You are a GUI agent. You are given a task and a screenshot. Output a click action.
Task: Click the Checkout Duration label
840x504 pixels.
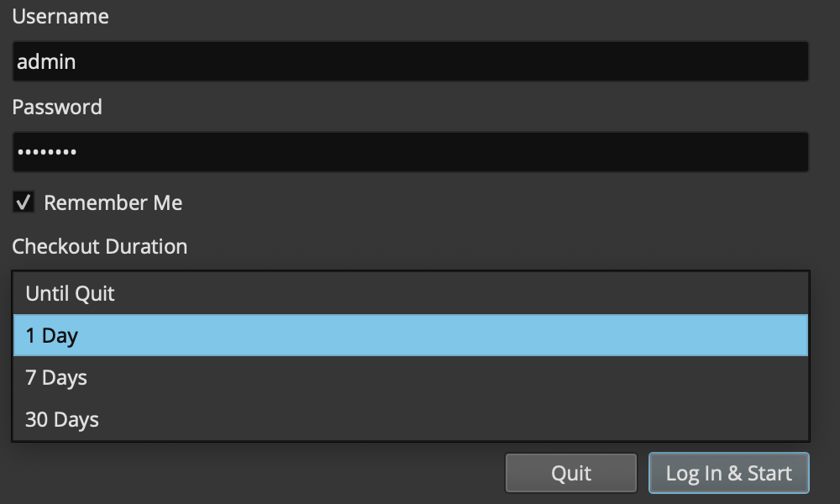pos(99,246)
